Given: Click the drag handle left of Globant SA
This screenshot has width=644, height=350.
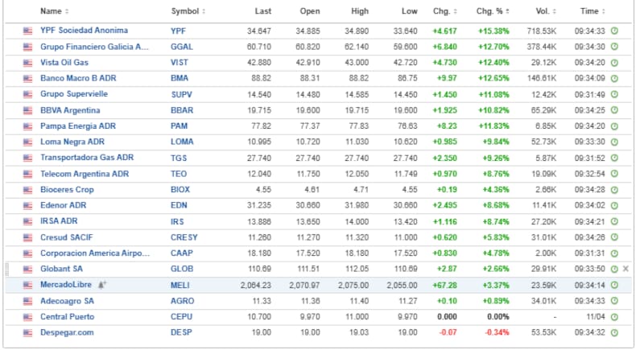Looking at the screenshot, I should pos(9,269).
